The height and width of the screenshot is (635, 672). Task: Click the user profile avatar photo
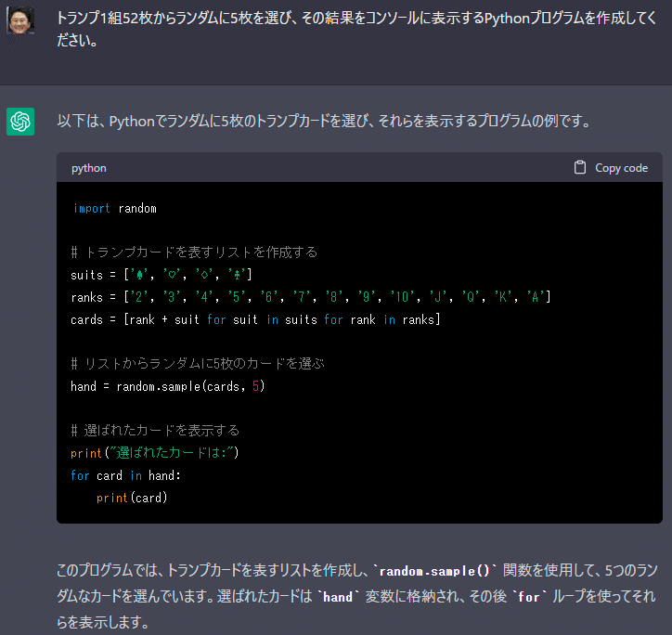pyautogui.click(x=20, y=20)
